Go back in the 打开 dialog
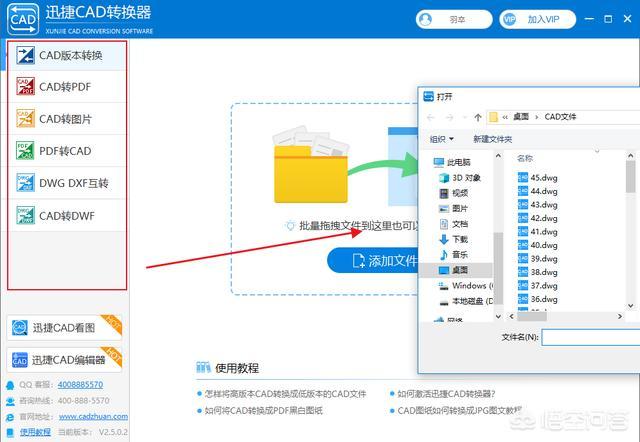The width and height of the screenshot is (640, 442). [x=431, y=118]
